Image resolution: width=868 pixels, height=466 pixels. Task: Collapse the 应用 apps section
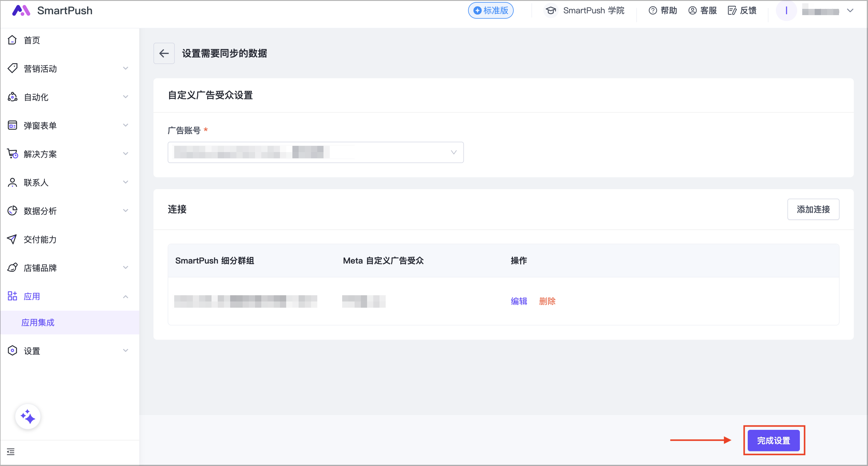[x=125, y=297]
